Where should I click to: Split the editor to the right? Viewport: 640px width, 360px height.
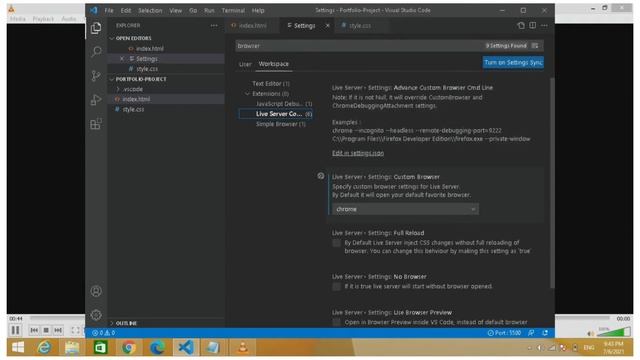point(533,25)
